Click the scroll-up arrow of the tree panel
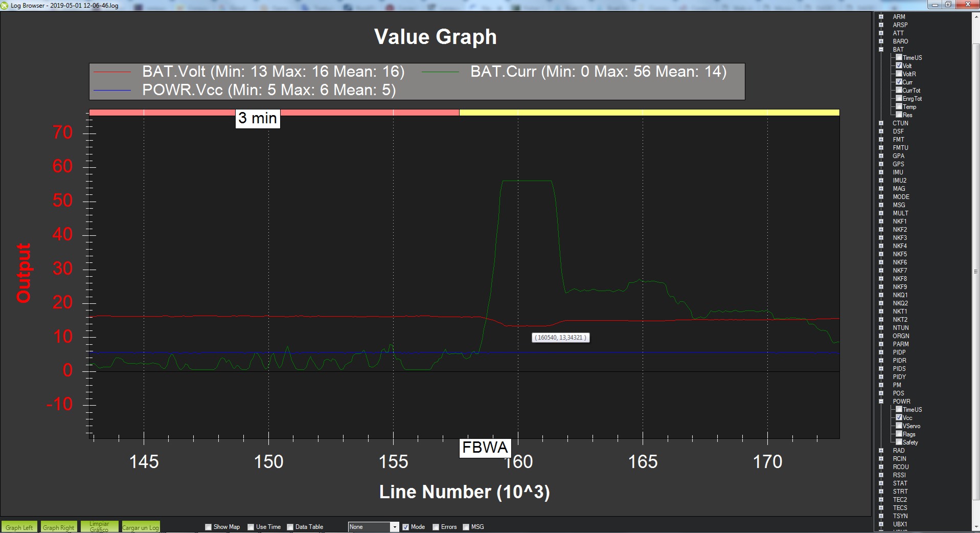Image resolution: width=980 pixels, height=533 pixels. [x=975, y=16]
